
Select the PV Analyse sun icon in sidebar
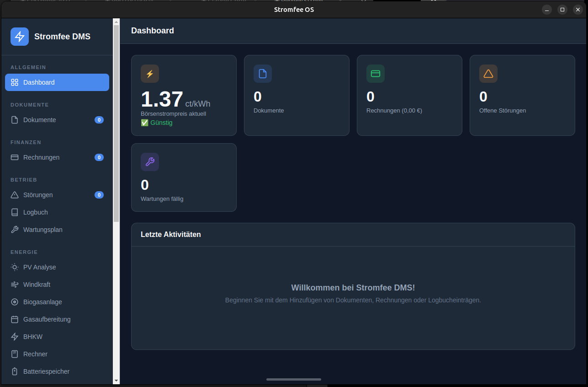14,267
